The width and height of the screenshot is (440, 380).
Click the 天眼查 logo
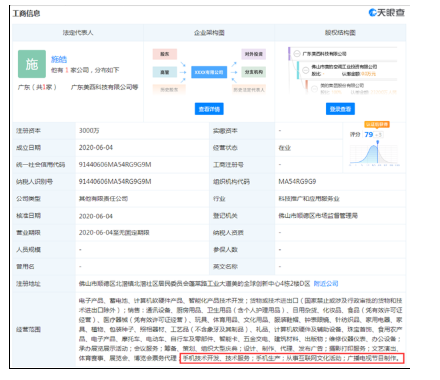click(x=387, y=13)
